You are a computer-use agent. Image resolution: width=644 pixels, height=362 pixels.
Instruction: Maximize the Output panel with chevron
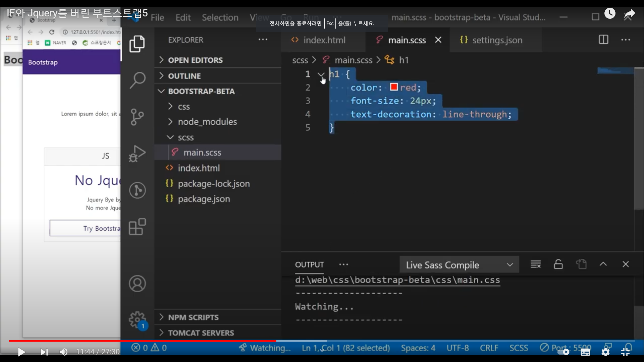[x=603, y=264]
